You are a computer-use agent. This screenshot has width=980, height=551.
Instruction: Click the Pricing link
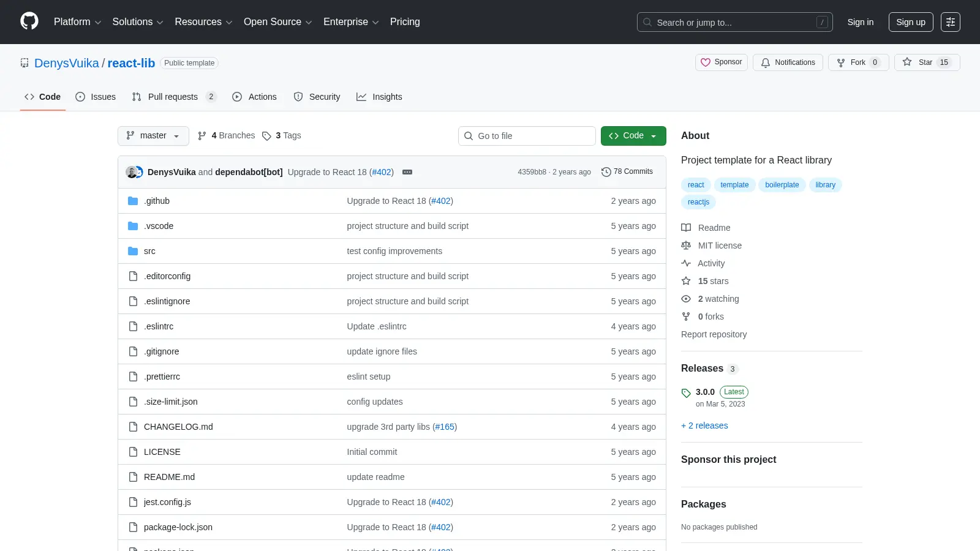tap(405, 22)
